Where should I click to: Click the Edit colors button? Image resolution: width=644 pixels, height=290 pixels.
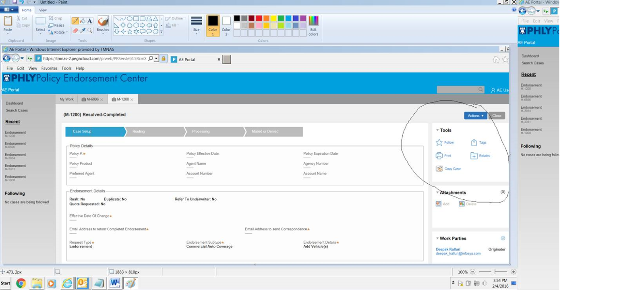click(313, 26)
